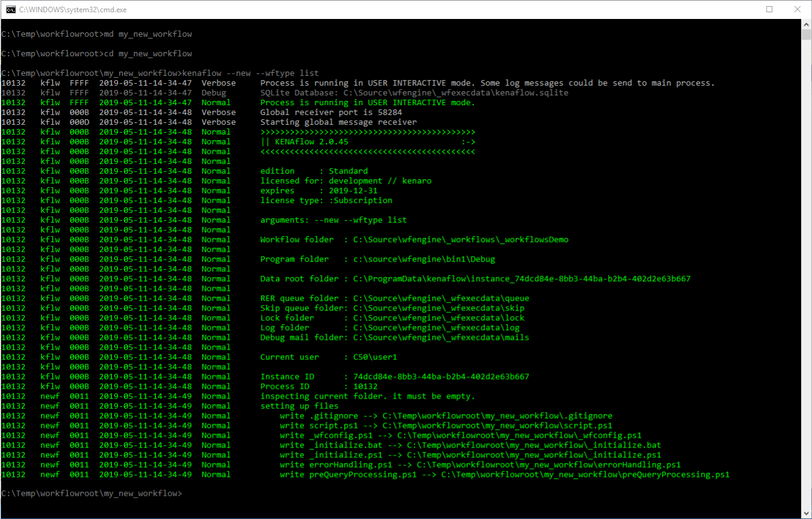
Task: Click the 'SQLite Database' debug log line
Action: (414, 93)
